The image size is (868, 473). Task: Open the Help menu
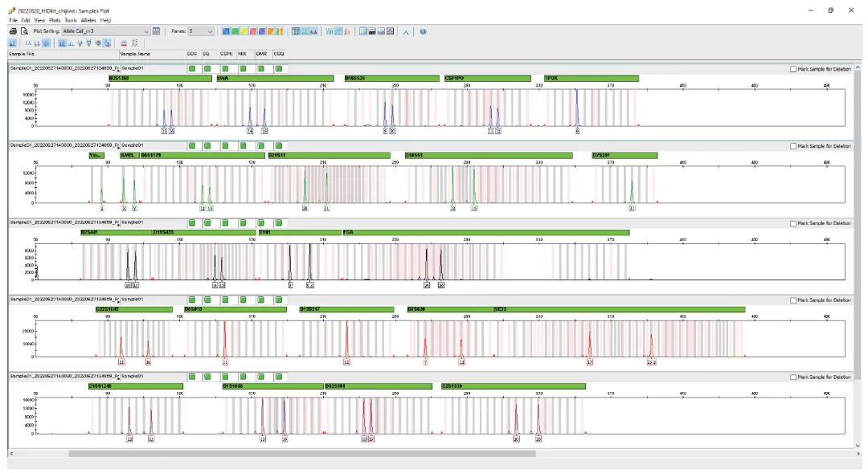pos(106,20)
